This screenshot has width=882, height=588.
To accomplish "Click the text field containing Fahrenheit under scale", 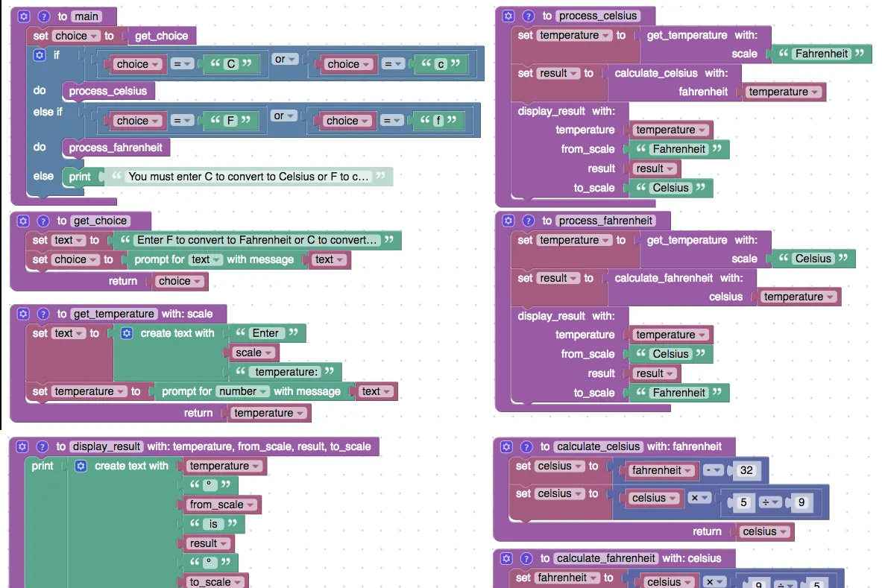I will (x=822, y=54).
